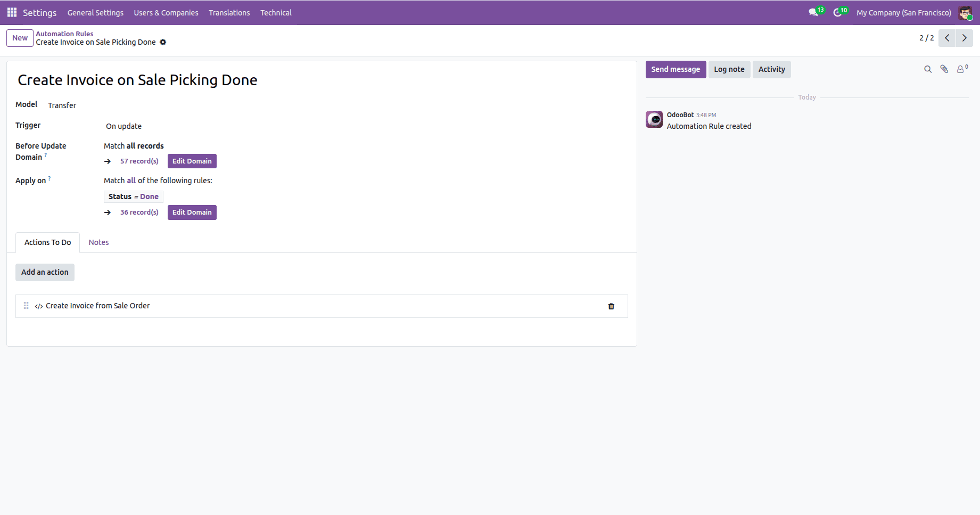This screenshot has width=980, height=515.
Task: Open the Technical menu
Action: (x=276, y=13)
